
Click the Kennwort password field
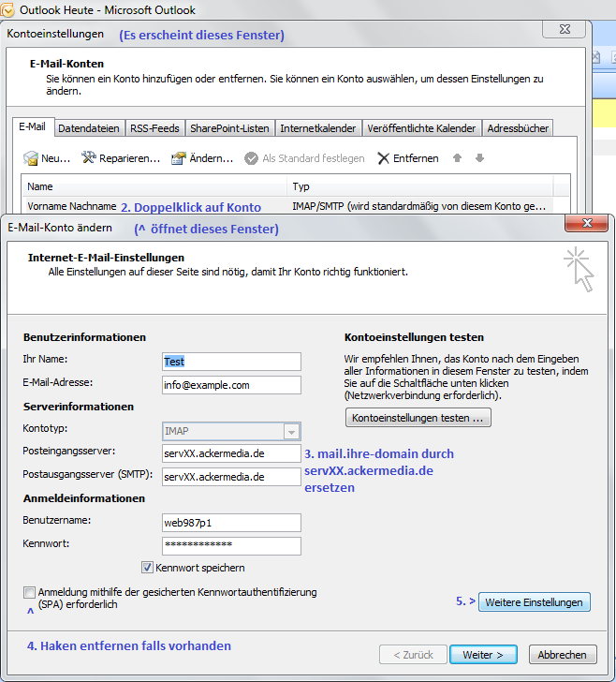[x=231, y=546]
